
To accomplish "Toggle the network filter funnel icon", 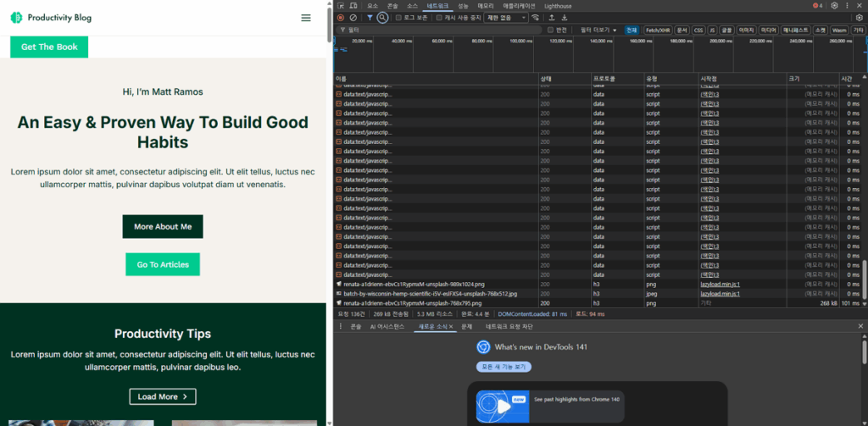I will click(x=370, y=17).
